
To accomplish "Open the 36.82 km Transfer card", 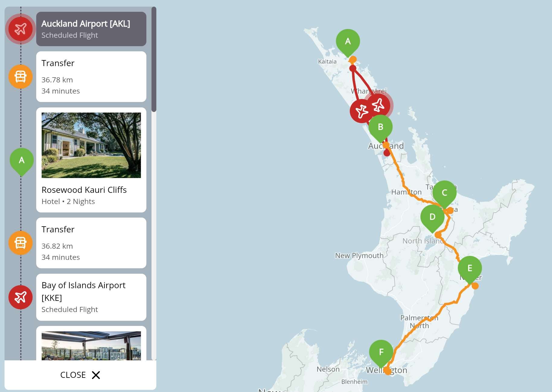I will click(x=91, y=243).
